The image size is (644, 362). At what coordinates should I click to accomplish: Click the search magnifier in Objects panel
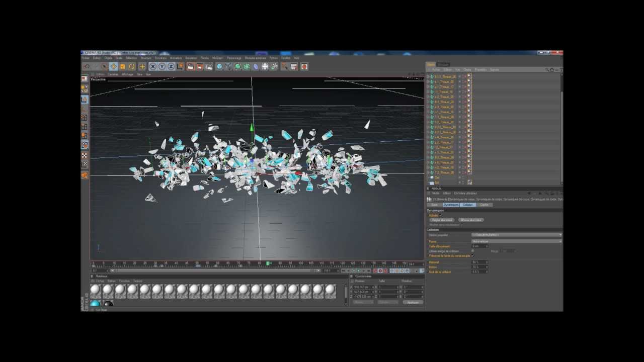(547, 70)
